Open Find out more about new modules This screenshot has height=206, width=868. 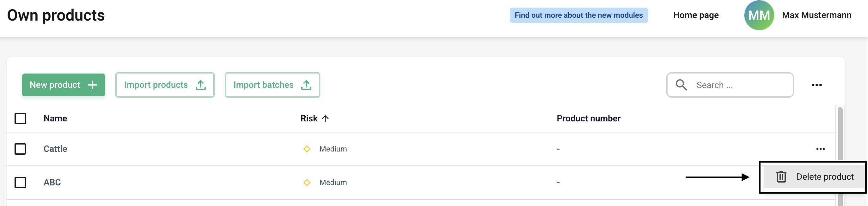click(578, 15)
